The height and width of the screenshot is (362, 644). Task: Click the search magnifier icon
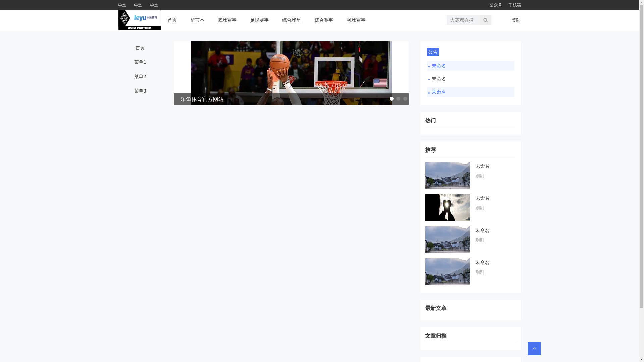[x=485, y=20]
